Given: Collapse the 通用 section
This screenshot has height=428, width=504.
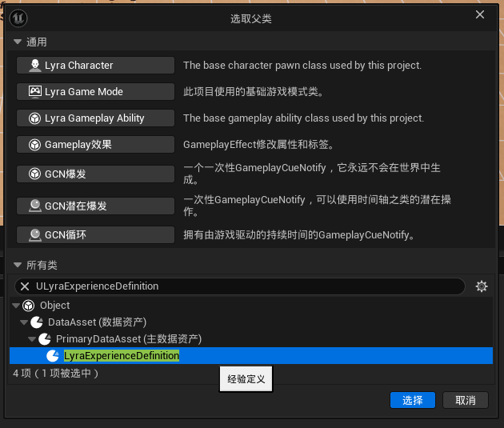Looking at the screenshot, I should pos(18,42).
